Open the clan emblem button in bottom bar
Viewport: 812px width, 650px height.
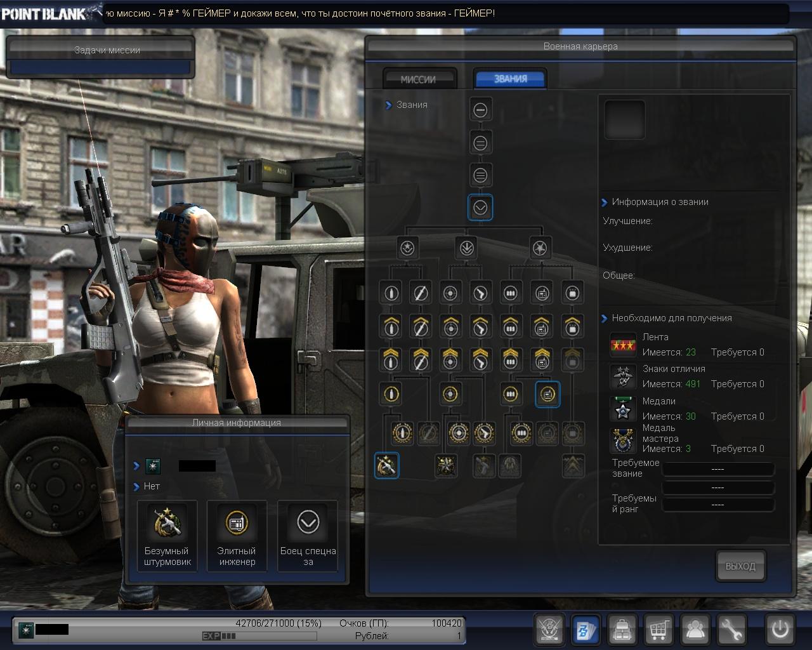[x=549, y=630]
